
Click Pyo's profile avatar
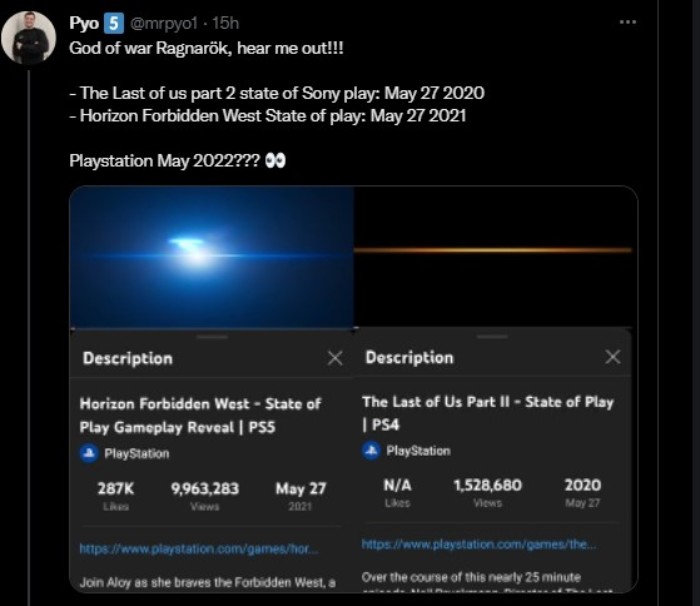[28, 38]
